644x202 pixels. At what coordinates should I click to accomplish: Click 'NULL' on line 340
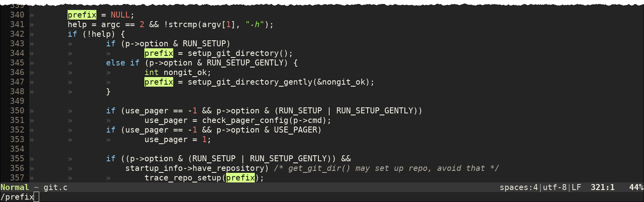pyautogui.click(x=120, y=15)
